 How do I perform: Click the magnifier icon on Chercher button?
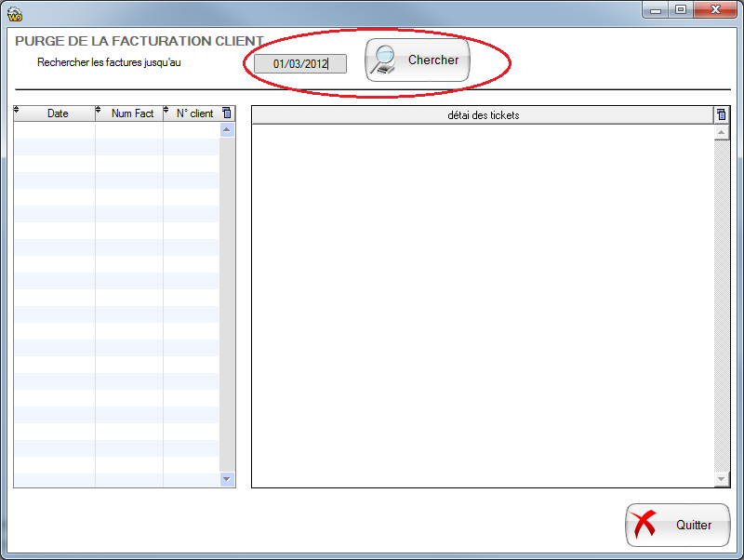click(383, 60)
